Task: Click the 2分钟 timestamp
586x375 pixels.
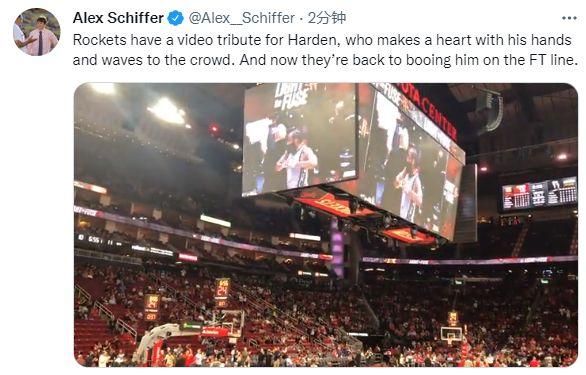Action: (327, 18)
